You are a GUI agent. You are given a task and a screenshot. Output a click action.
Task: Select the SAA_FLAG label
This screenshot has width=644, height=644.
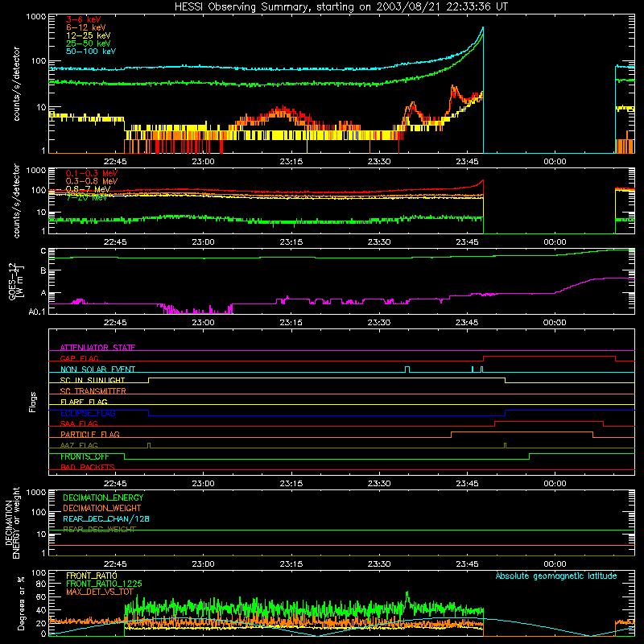[x=79, y=423]
